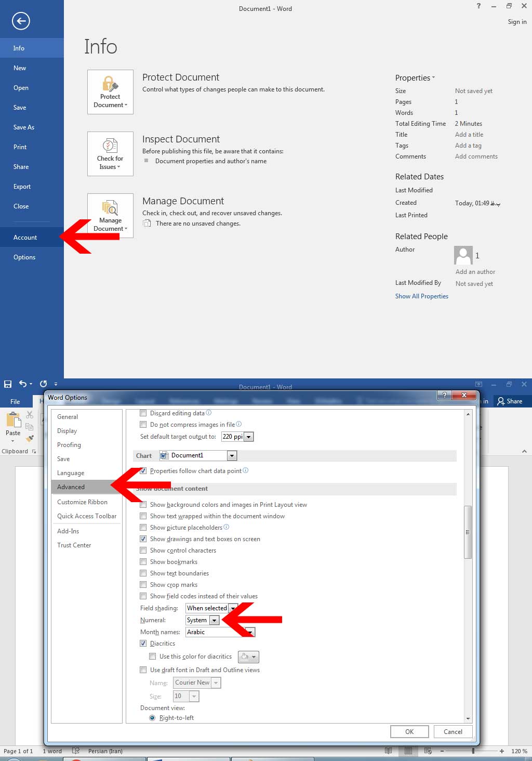Open the Numeral System dropdown
The width and height of the screenshot is (532, 761).
[214, 620]
